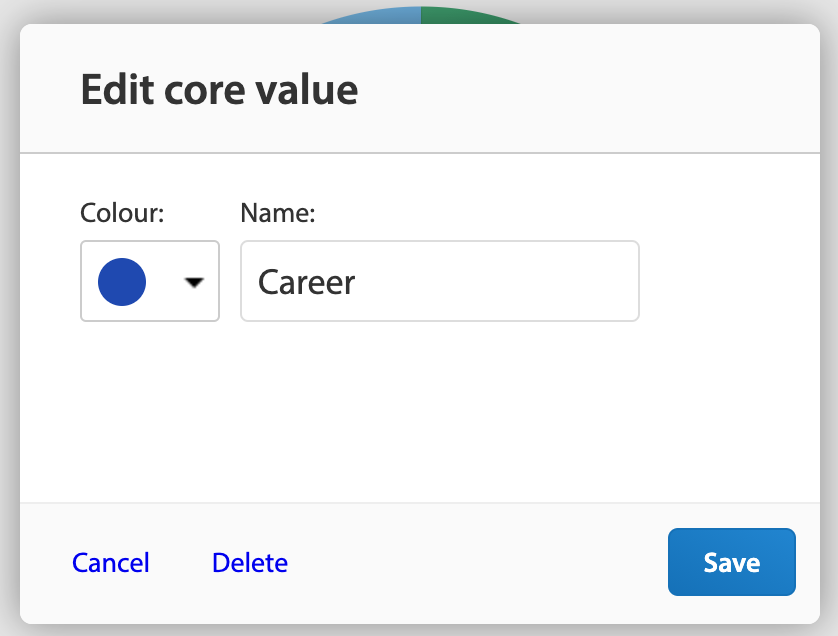This screenshot has width=838, height=636.
Task: Click blank header area right of title
Action: pos(588,89)
